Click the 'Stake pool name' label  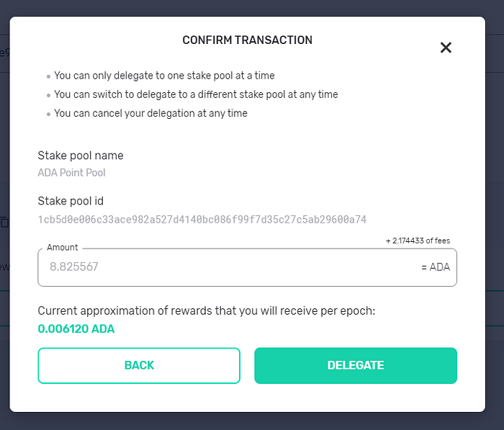(x=81, y=156)
